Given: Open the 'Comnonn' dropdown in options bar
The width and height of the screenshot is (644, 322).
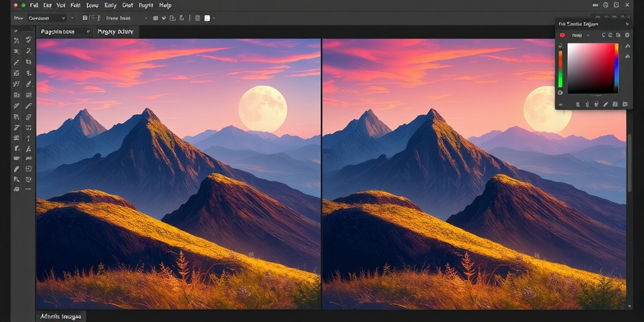Looking at the screenshot, I should [47, 18].
